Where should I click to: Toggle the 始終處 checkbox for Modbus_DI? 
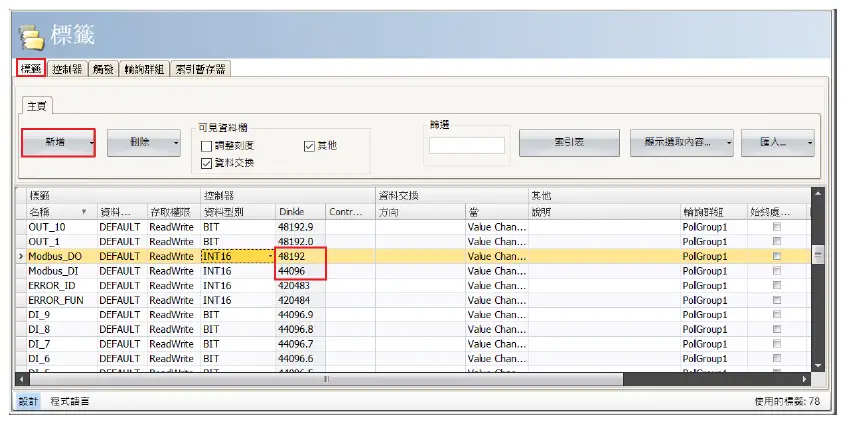[777, 271]
